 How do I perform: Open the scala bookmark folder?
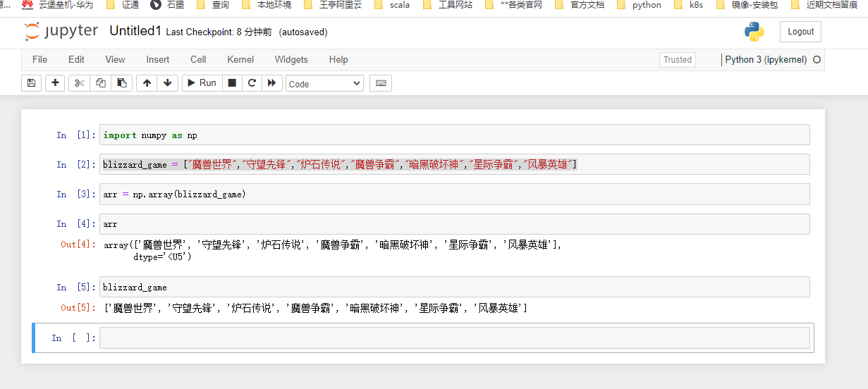[x=391, y=5]
